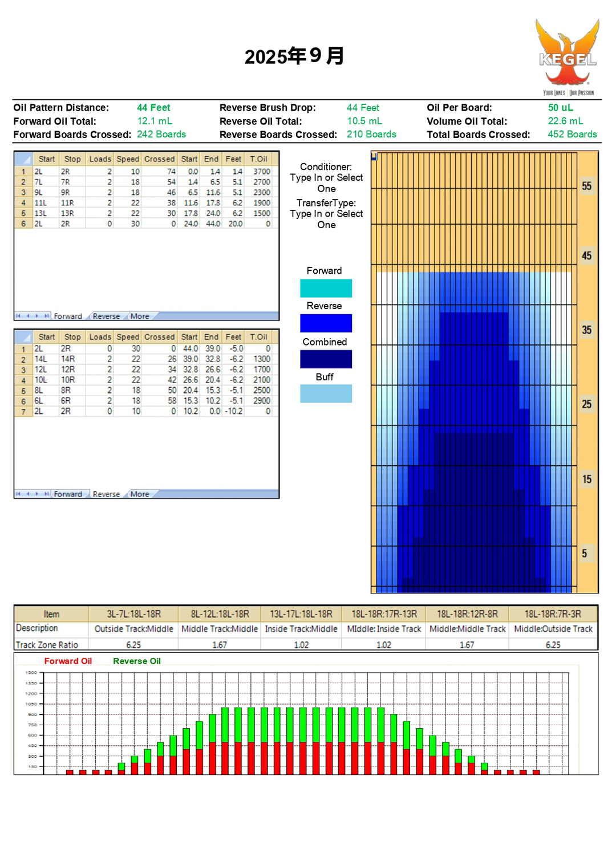Click the 3700 total oil cell
This screenshot has width=616, height=841.
pos(258,172)
